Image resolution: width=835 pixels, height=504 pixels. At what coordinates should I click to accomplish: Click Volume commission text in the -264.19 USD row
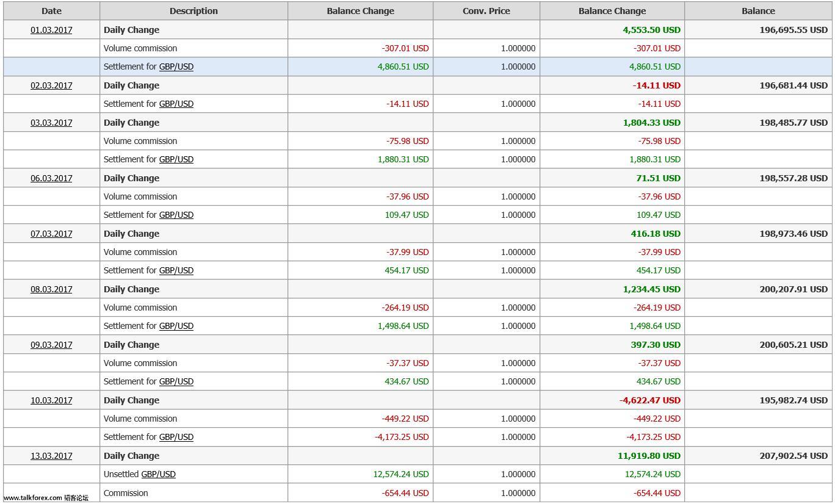(x=140, y=308)
